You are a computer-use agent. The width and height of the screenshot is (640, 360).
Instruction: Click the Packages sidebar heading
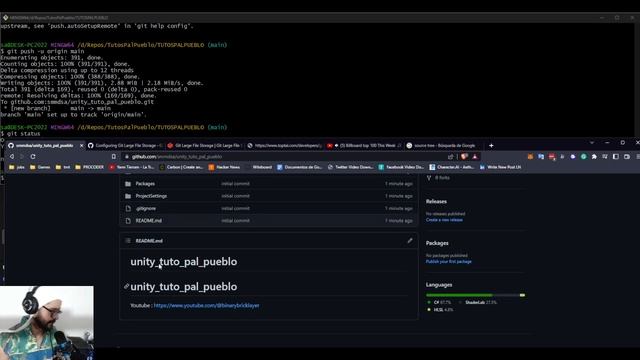pos(437,243)
